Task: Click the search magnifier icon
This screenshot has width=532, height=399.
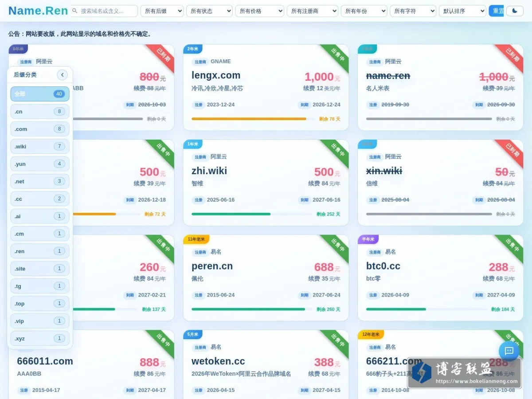Action: pos(75,11)
